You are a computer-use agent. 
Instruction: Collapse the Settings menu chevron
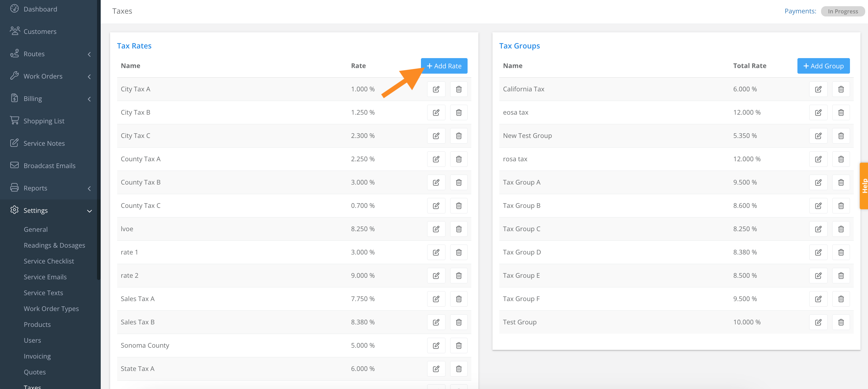pyautogui.click(x=89, y=211)
